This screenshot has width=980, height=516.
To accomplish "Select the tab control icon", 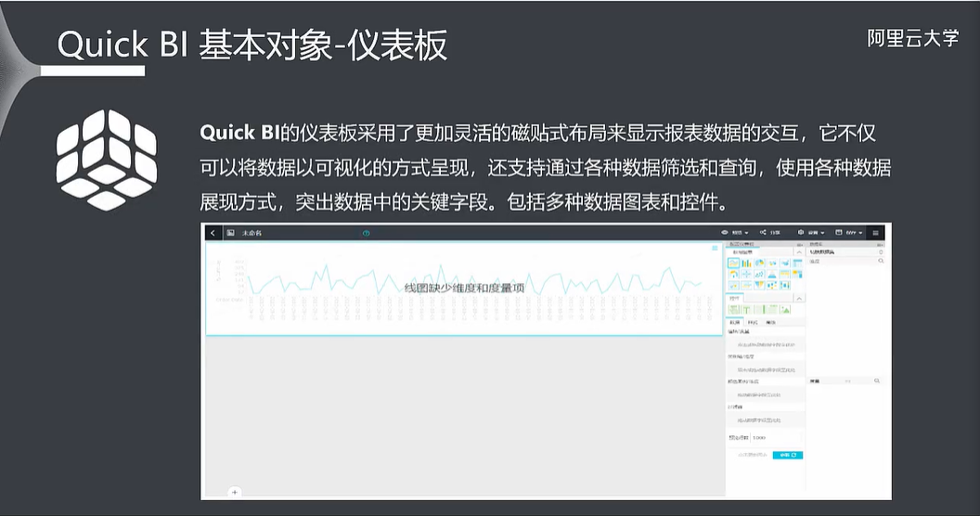I will (x=772, y=309).
